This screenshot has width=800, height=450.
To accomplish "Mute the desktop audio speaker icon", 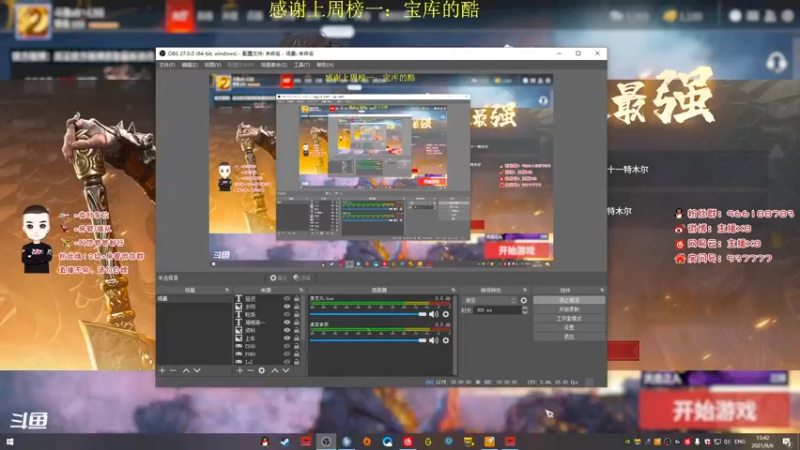I will tap(434, 340).
